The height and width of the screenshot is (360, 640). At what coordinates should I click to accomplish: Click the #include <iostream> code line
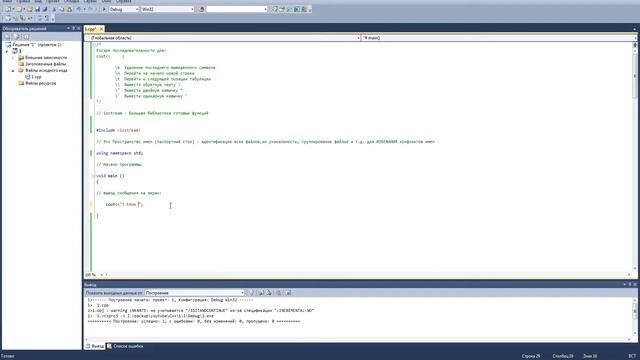point(118,130)
